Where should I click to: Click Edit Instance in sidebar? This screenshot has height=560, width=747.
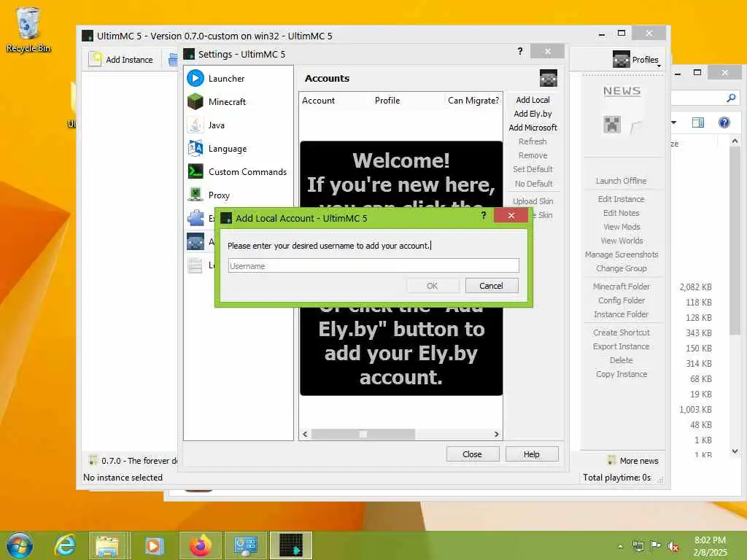pos(622,198)
